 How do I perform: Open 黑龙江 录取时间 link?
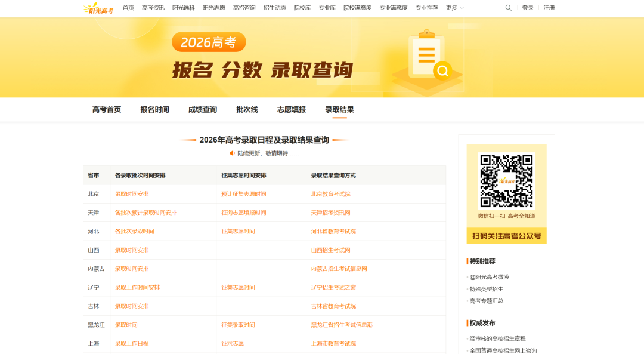(126, 325)
